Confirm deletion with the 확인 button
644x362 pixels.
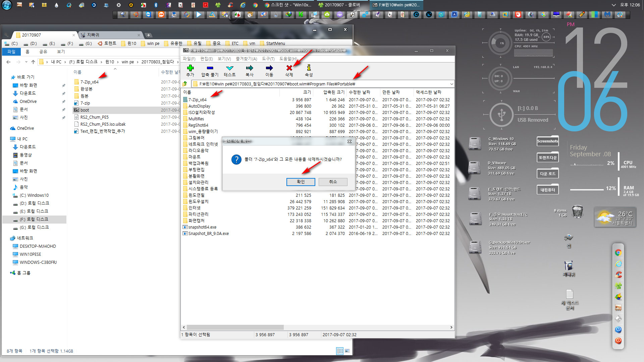coord(301,182)
